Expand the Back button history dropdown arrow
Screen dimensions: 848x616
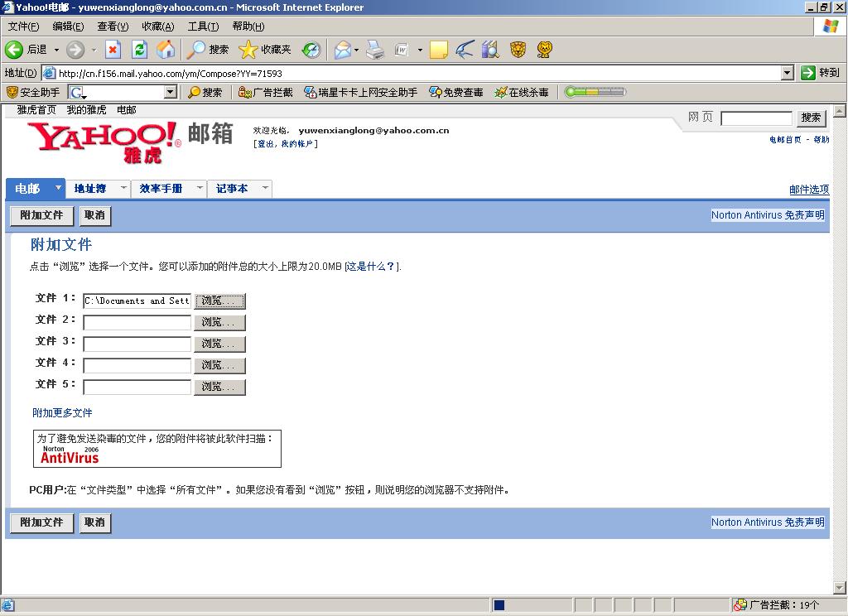(x=56, y=50)
